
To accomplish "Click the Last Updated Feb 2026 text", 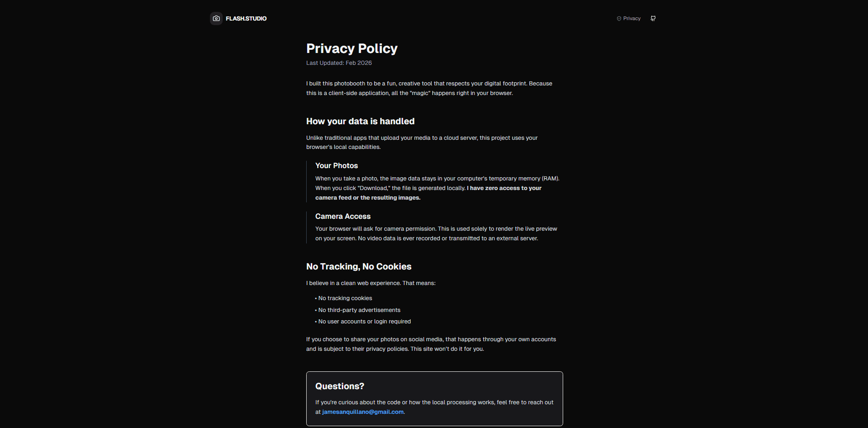I will tap(339, 63).
